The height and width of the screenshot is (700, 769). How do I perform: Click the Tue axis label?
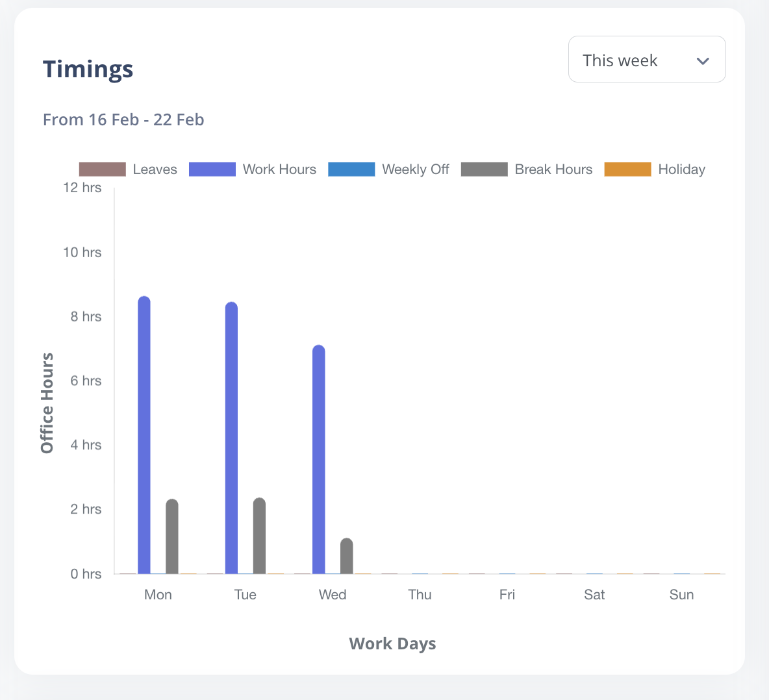tap(246, 595)
